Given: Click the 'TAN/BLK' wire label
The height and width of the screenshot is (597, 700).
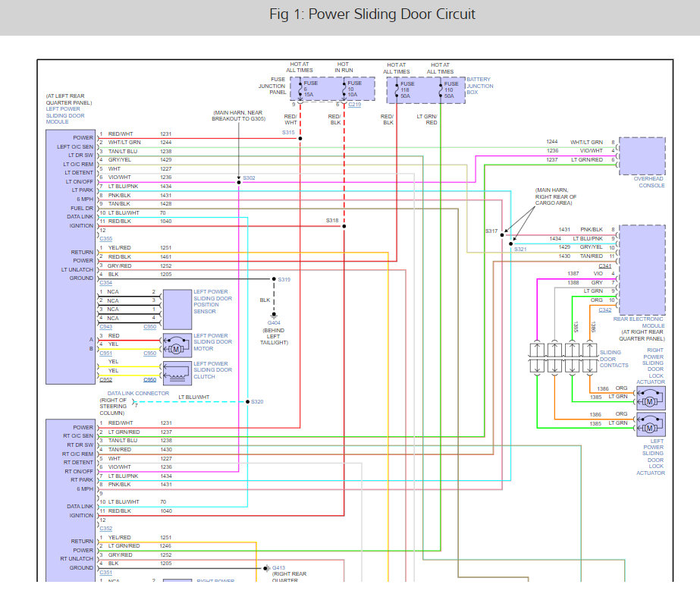Looking at the screenshot, I should 119,204.
